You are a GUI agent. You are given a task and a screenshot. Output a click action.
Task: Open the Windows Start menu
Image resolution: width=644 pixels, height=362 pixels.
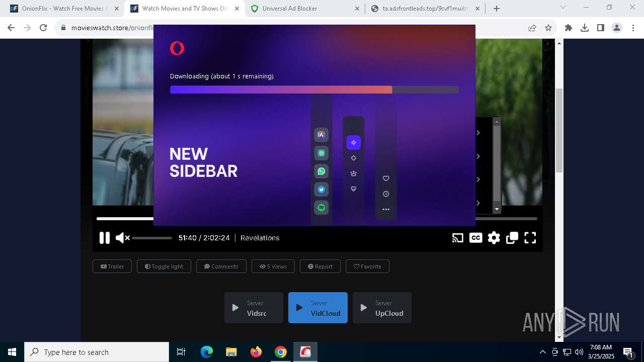(x=12, y=352)
